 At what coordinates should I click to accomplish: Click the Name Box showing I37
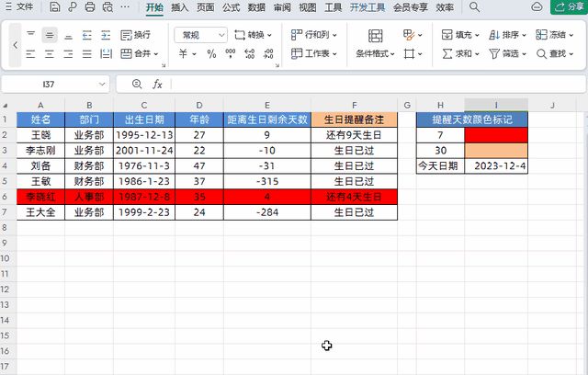point(49,85)
